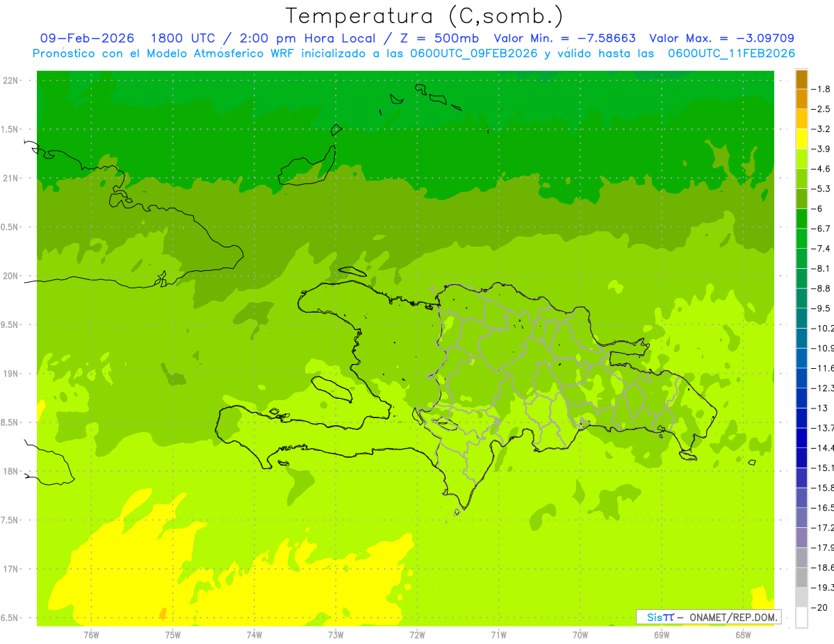Pick the green swatch between -6 and -6.7
Screen dimensions: 834x644
tap(801, 219)
